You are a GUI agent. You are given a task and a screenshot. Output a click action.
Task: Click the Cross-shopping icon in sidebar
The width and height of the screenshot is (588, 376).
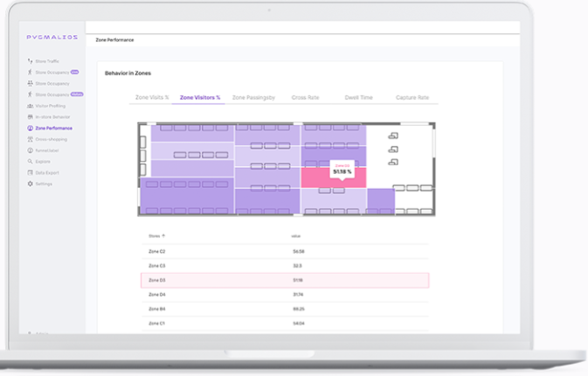pyautogui.click(x=31, y=139)
